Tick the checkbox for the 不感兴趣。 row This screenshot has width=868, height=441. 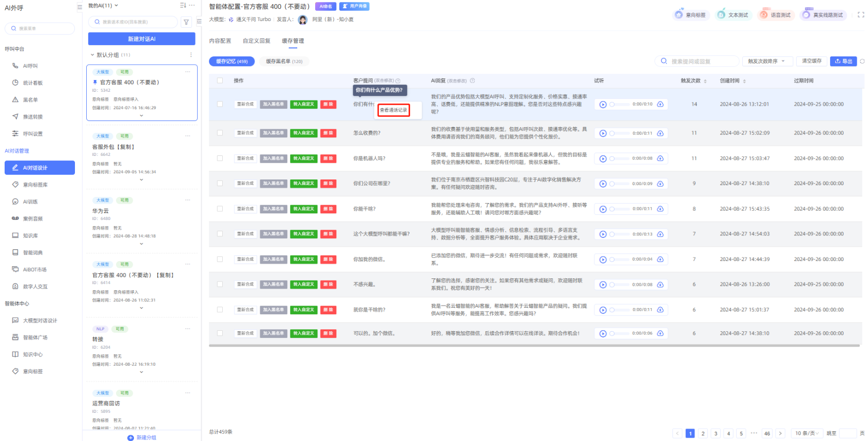coord(220,284)
